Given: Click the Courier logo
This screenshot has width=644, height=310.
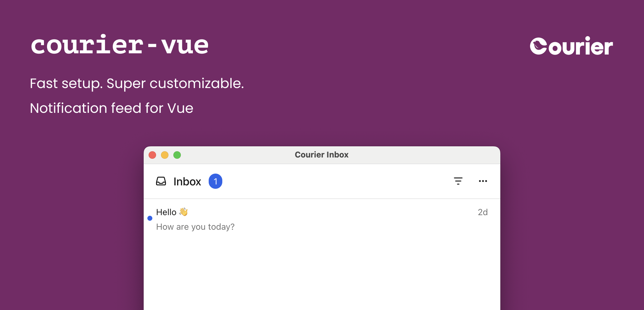Looking at the screenshot, I should (571, 46).
